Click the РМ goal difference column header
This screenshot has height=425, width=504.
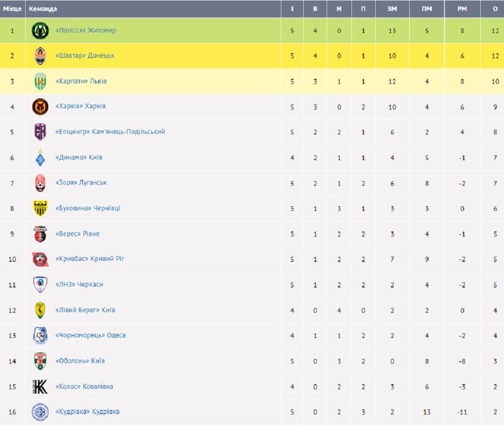462,9
